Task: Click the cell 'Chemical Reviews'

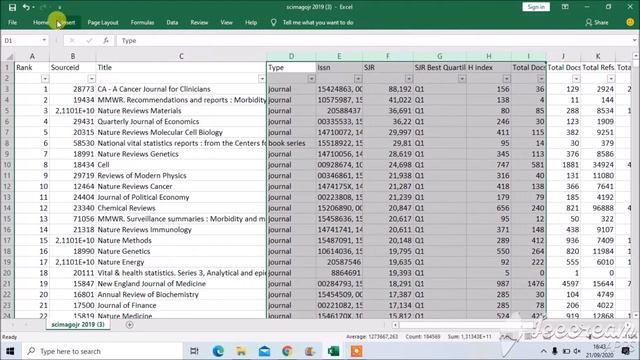Action: (x=181, y=208)
